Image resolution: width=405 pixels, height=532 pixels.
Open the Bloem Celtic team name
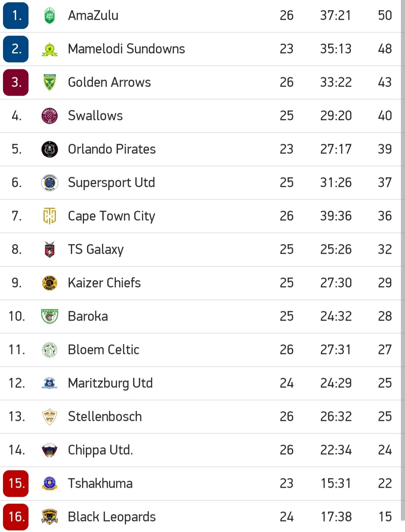[103, 350]
